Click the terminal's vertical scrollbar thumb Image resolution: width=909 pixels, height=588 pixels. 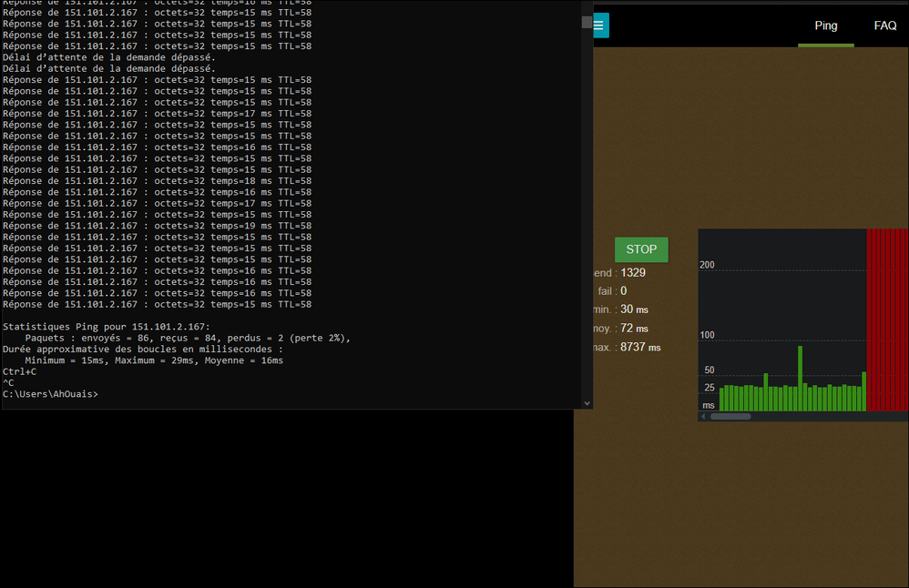(x=587, y=22)
